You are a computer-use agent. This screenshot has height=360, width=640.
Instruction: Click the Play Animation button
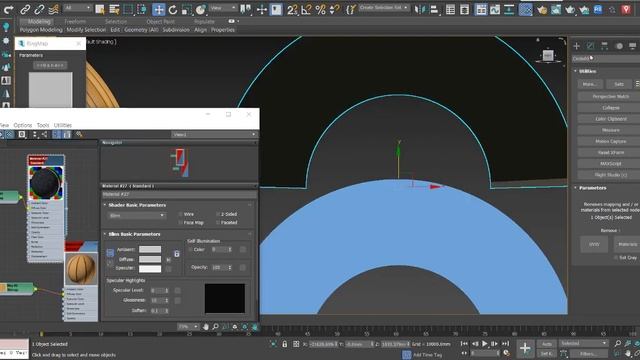coord(484,344)
